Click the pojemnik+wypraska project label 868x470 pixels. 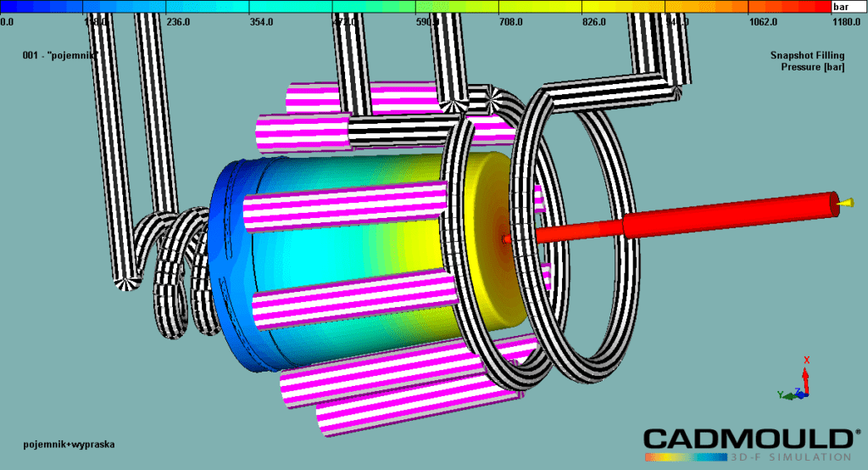69,444
